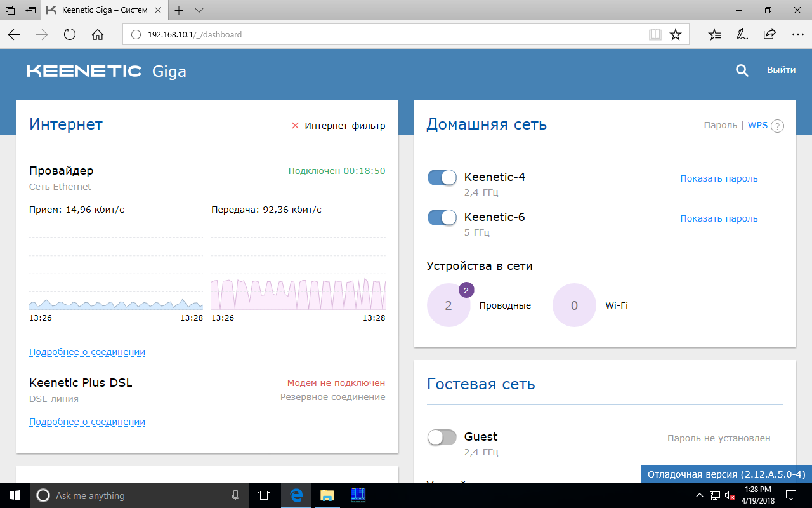Screen dimensions: 812x508
Task: Click the Прием download speed graph
Action: 116,265
